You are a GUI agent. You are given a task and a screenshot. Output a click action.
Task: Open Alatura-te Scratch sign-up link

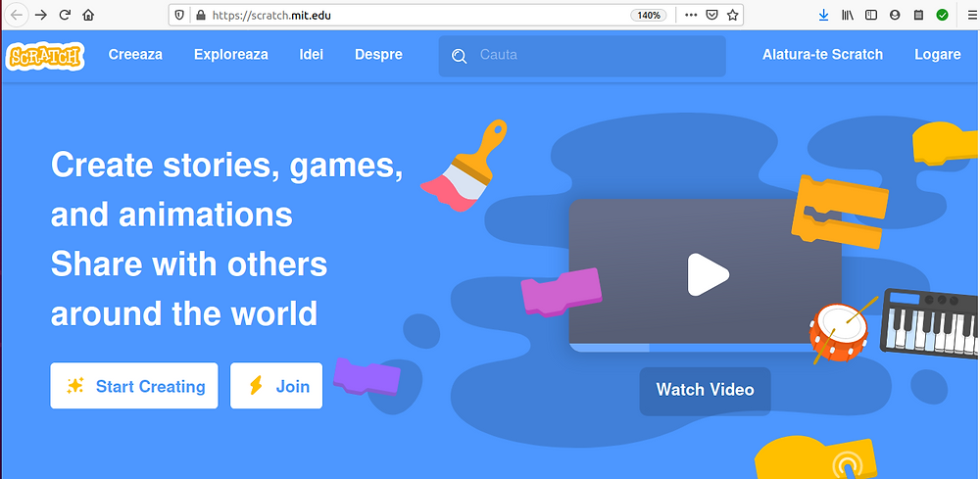[822, 55]
